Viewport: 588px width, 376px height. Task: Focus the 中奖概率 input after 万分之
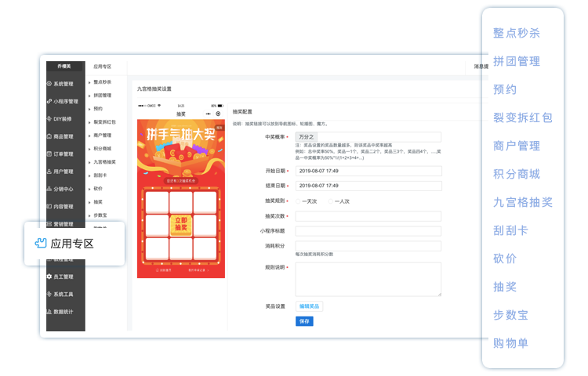pos(379,137)
